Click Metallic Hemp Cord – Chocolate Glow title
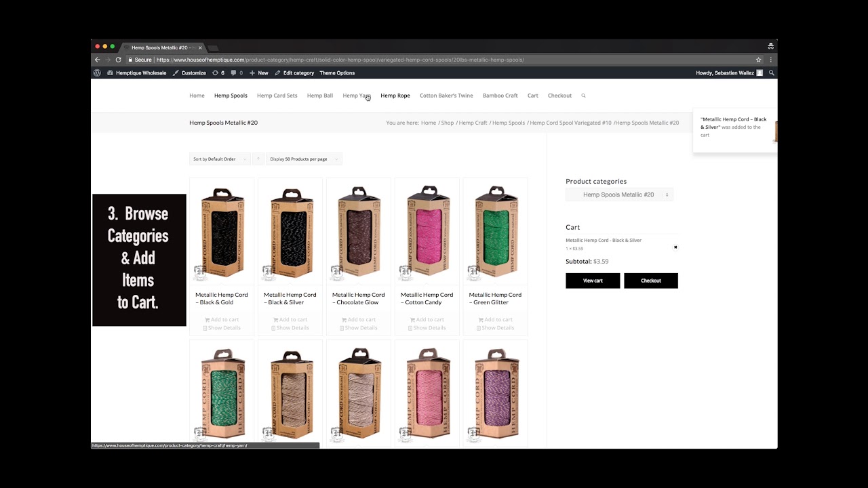 tap(359, 298)
